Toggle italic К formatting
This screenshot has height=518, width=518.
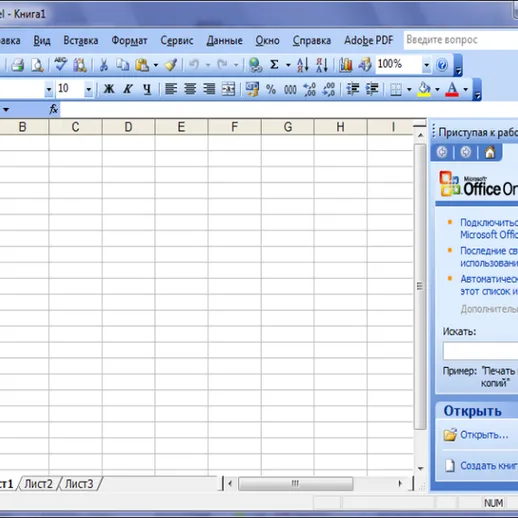click(128, 89)
